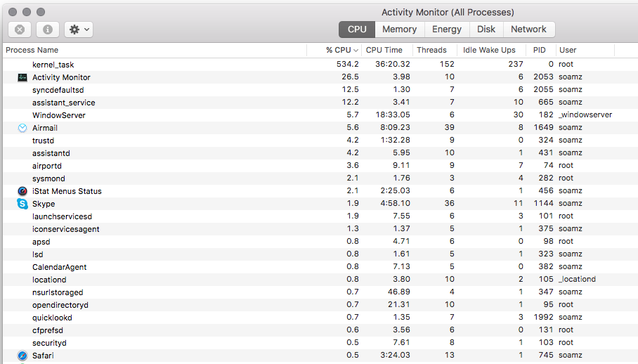This screenshot has height=364, width=638.
Task: Click the Skype process name
Action: pos(44,204)
